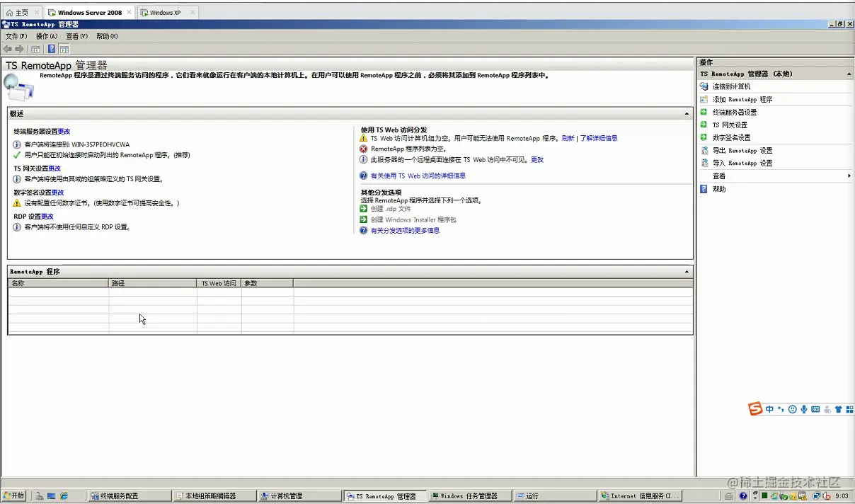This screenshot has height=504, width=855.
Task: Click the Sogou S input method icon
Action: click(x=755, y=409)
